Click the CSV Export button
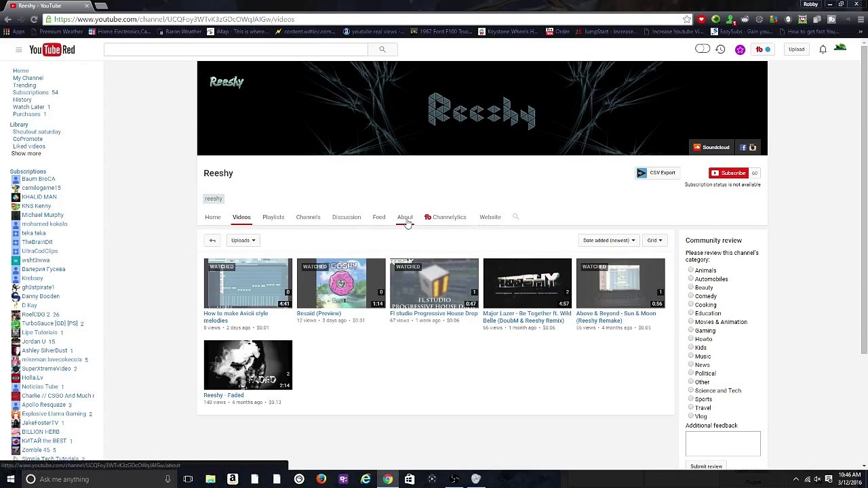The height and width of the screenshot is (488, 868). 656,173
